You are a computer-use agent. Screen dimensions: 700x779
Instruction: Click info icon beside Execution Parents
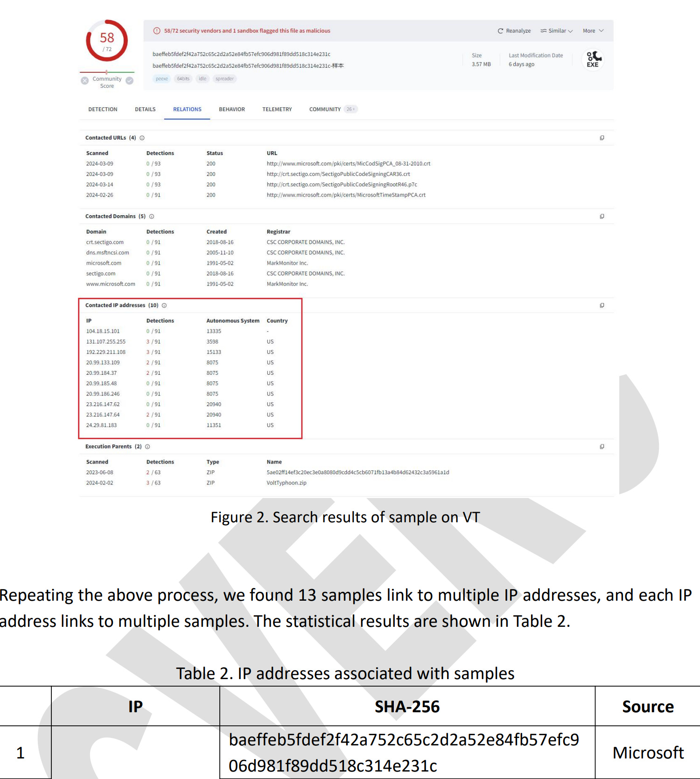pos(147,447)
